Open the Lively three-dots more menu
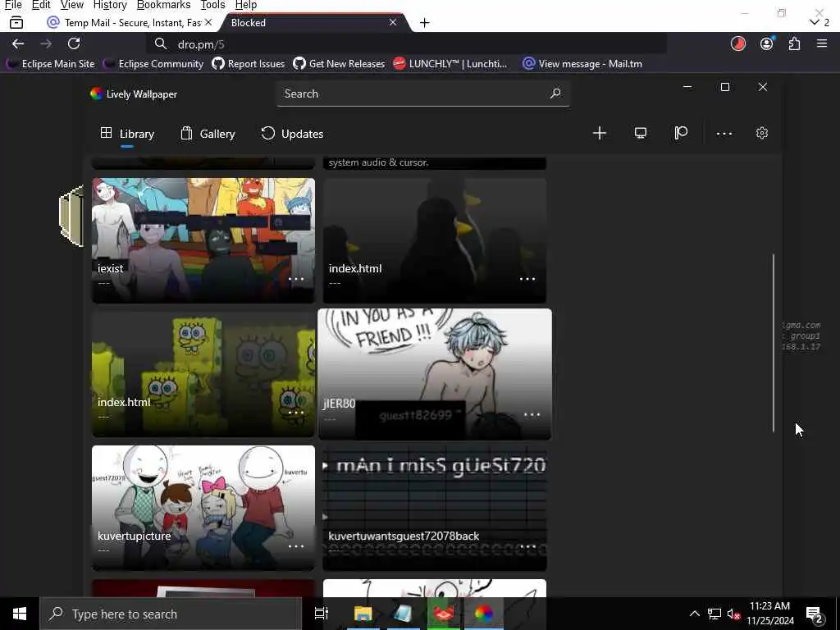 tap(724, 134)
